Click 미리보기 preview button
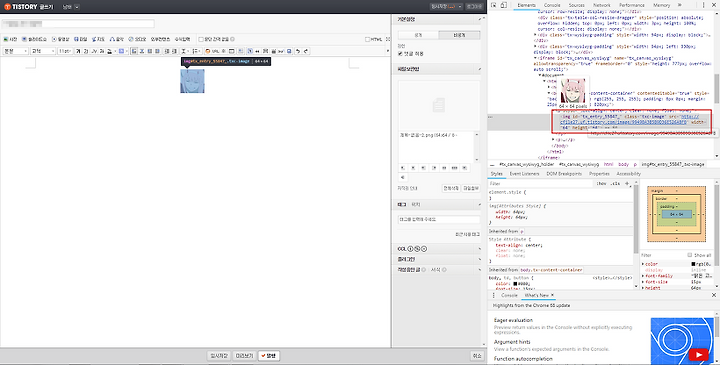 (x=244, y=356)
